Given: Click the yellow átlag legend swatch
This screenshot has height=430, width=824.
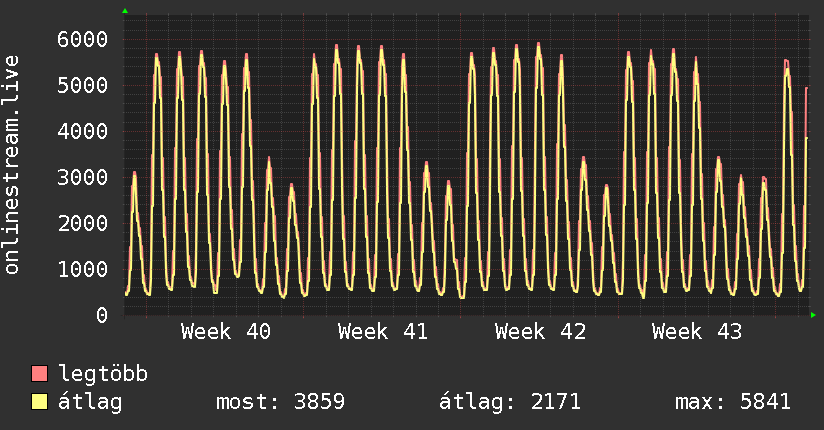Looking at the screenshot, I should point(39,402).
